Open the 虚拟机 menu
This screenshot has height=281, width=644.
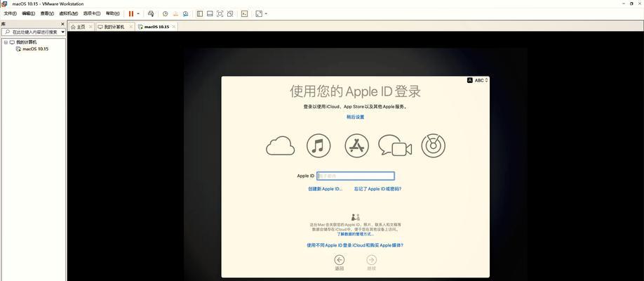[69, 13]
